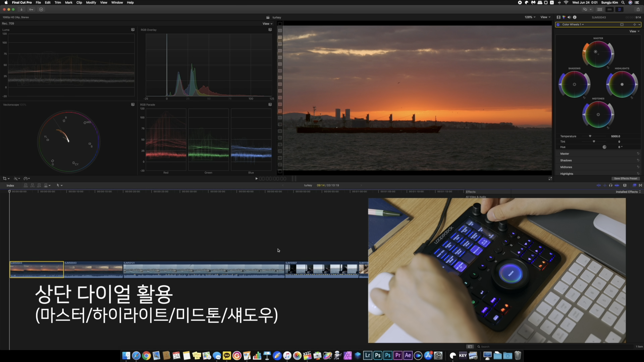Click the Temperature slider handle

590,136
